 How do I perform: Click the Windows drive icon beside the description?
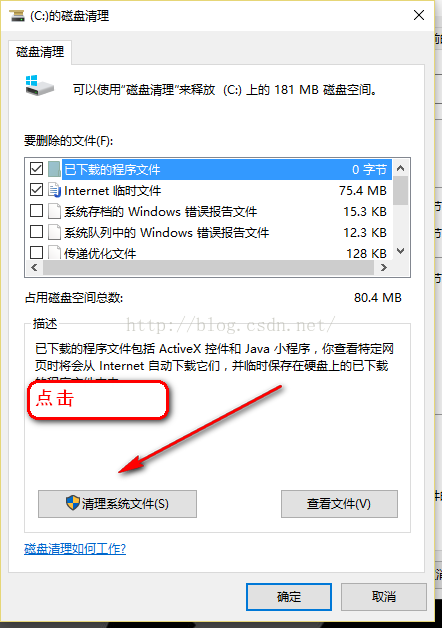(x=40, y=86)
